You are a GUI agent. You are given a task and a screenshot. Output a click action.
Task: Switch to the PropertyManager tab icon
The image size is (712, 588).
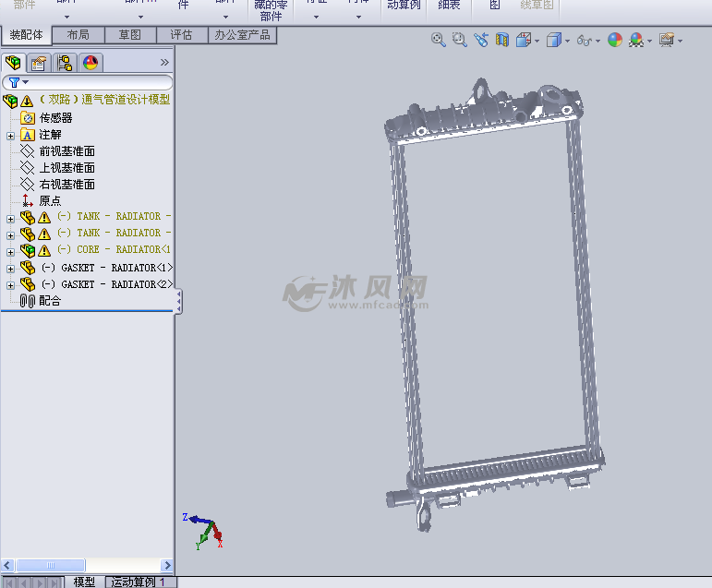click(39, 63)
